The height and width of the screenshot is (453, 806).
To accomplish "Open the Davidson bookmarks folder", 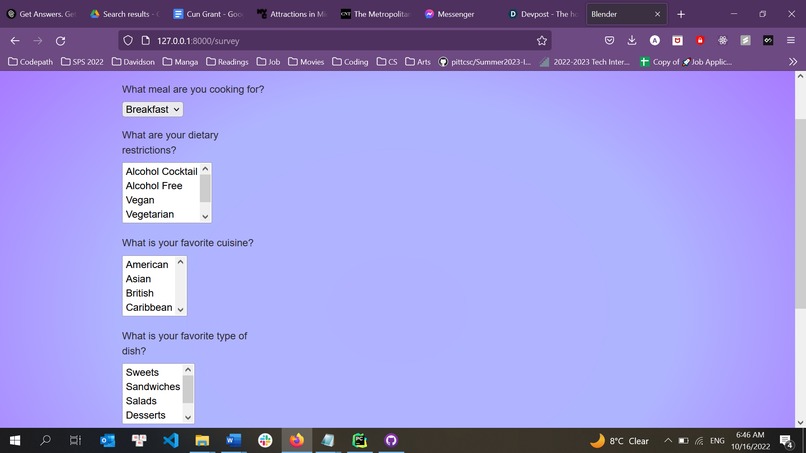I will pyautogui.click(x=133, y=62).
